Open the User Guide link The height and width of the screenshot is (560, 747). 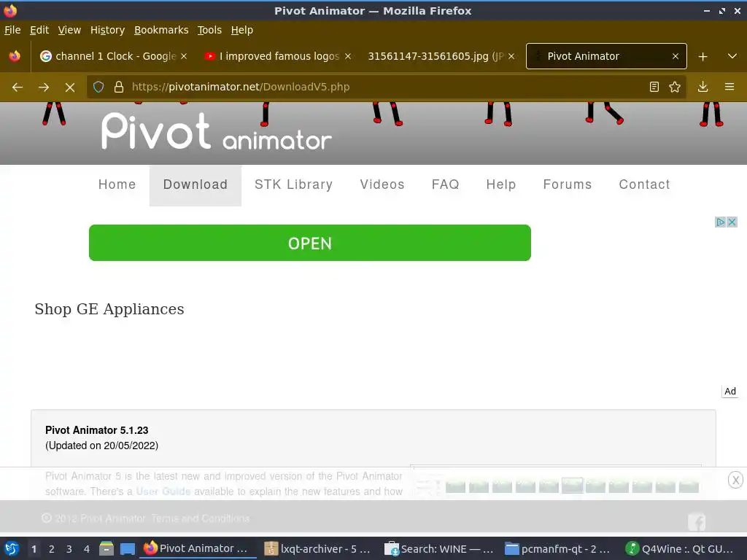click(x=163, y=491)
